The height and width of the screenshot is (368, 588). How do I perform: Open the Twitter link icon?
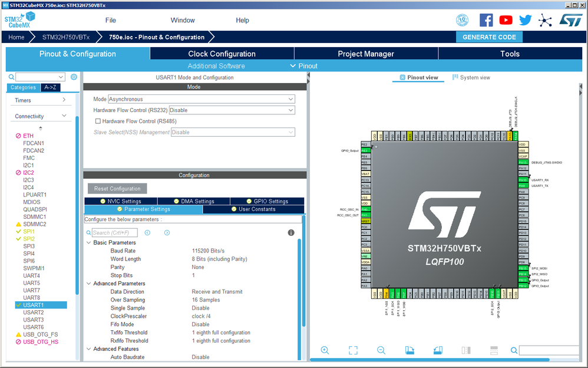tap(525, 20)
